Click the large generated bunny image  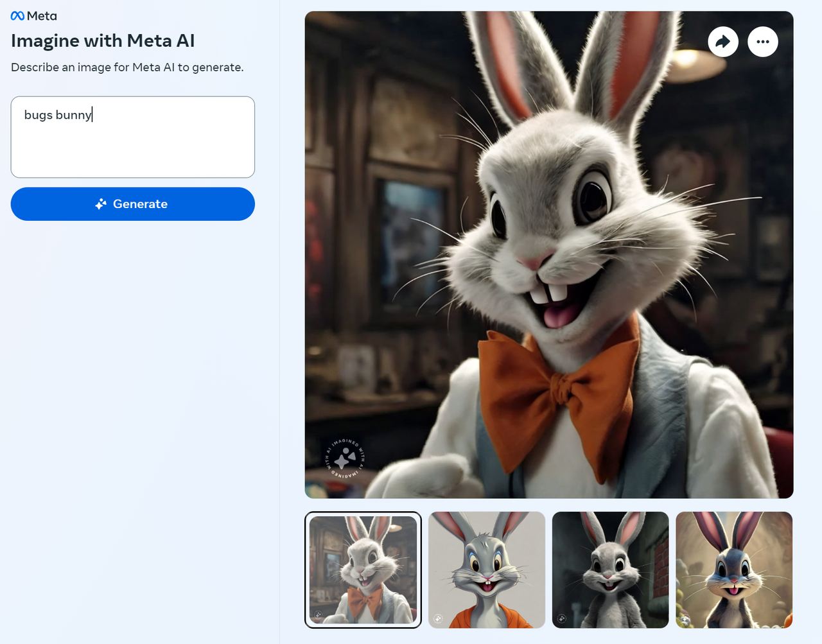pyautogui.click(x=549, y=255)
